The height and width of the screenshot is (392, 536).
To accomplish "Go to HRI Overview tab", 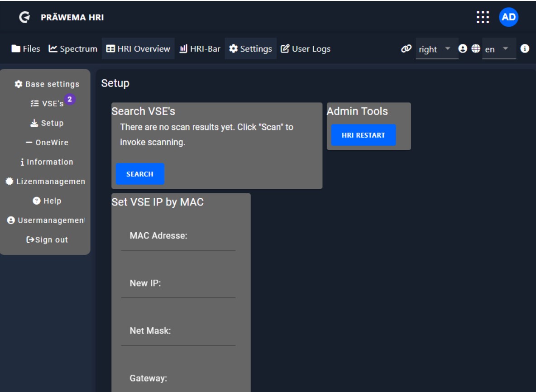I will tap(138, 49).
